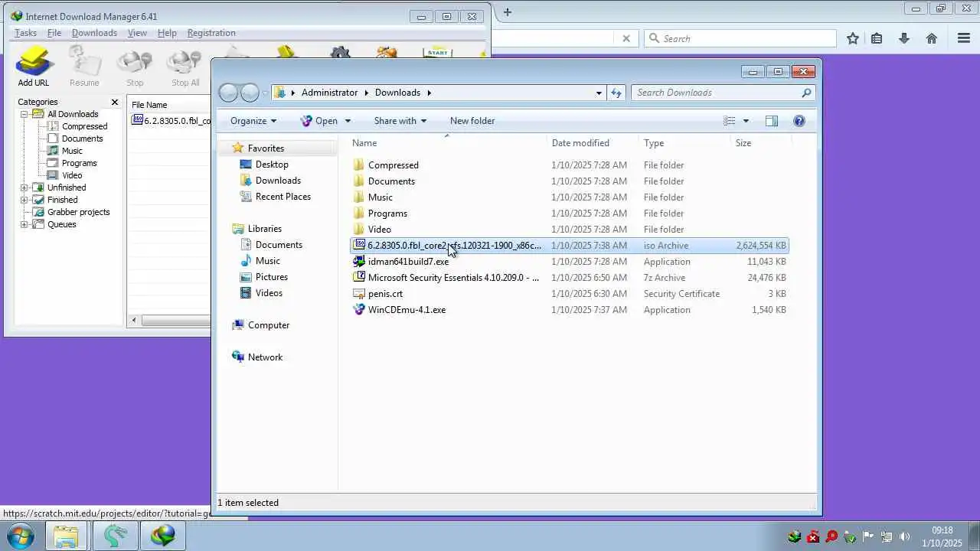Click Explorer's Back navigation button
The image size is (980, 551).
click(228, 93)
